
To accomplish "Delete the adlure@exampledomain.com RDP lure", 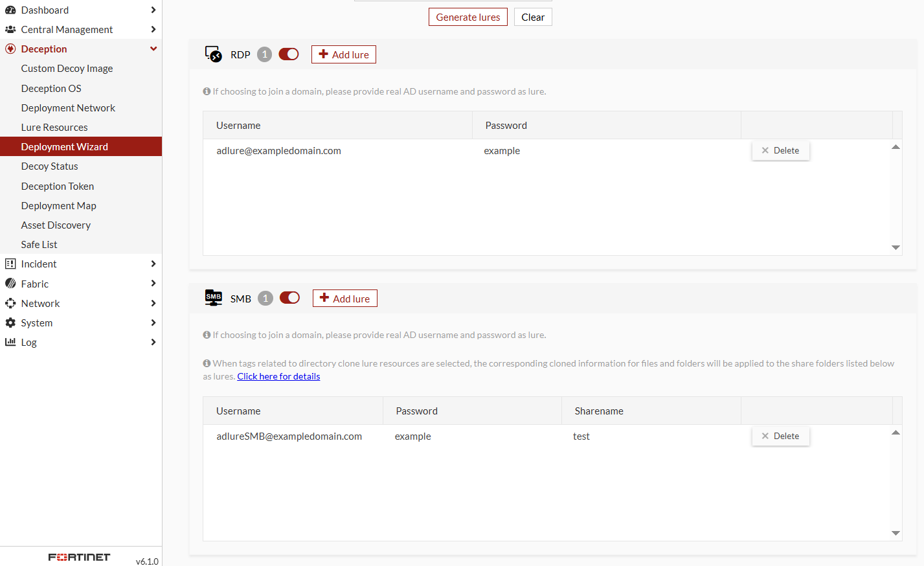I will point(780,150).
